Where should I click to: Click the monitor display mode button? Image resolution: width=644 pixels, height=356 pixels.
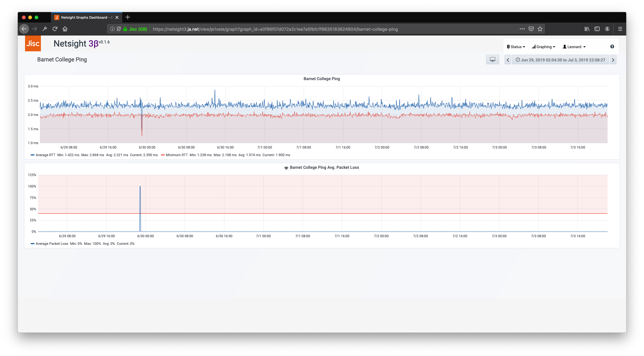(x=492, y=60)
